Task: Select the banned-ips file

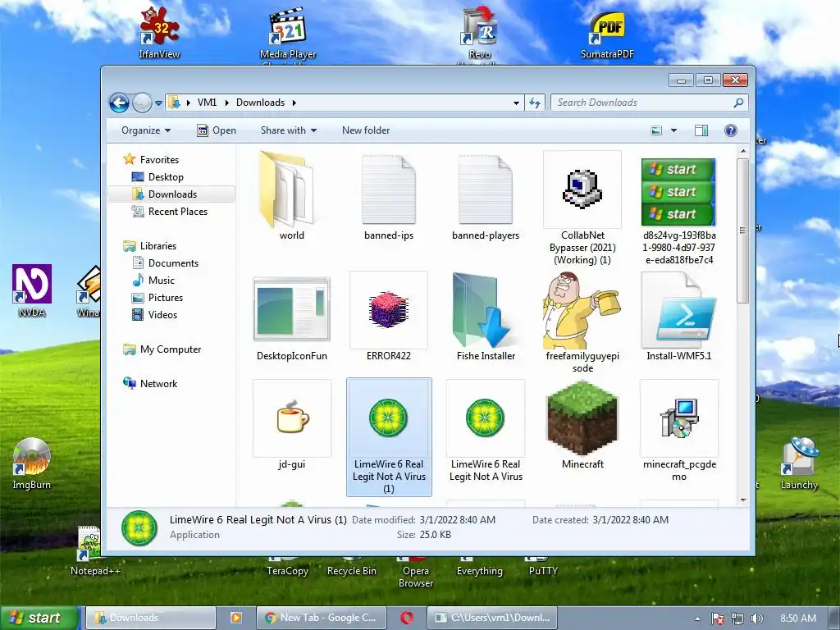Action: point(388,197)
